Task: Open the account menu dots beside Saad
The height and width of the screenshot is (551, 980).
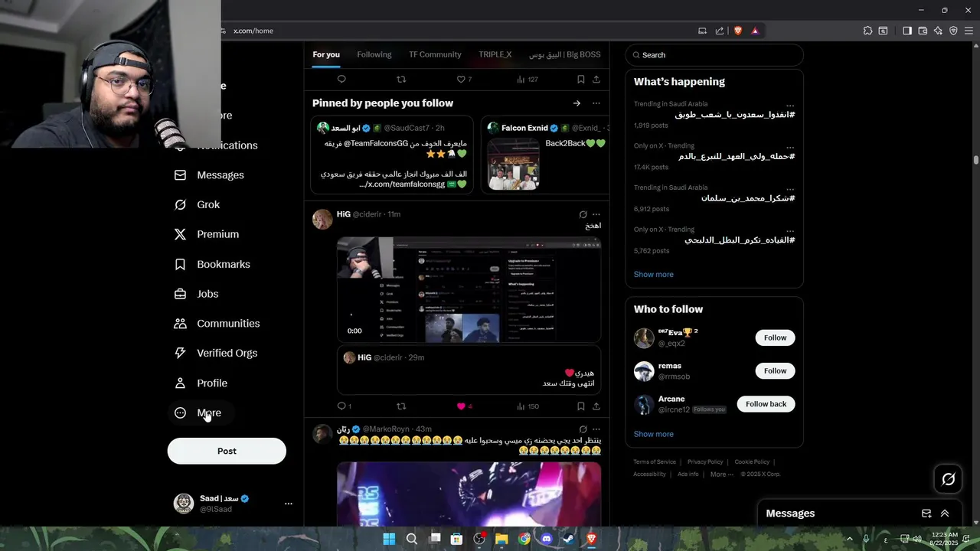Action: (x=289, y=504)
